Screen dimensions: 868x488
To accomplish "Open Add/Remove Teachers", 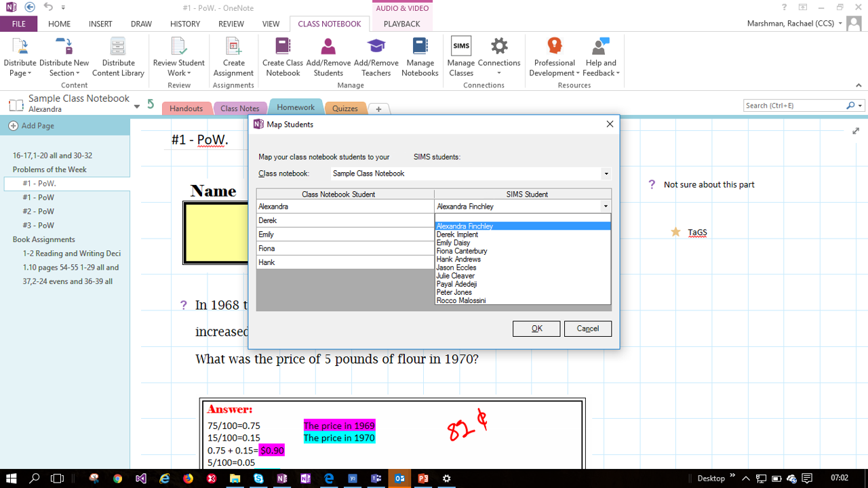I will (x=376, y=57).
